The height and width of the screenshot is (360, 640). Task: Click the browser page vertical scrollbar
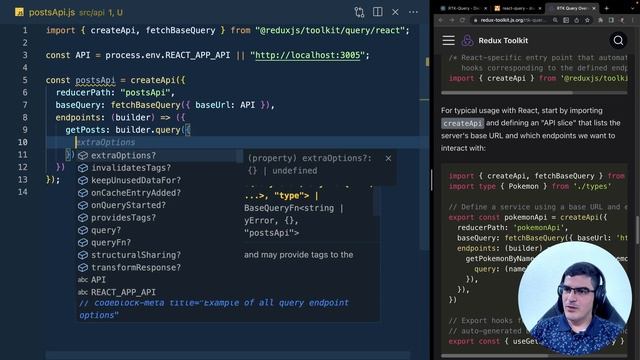[638, 229]
